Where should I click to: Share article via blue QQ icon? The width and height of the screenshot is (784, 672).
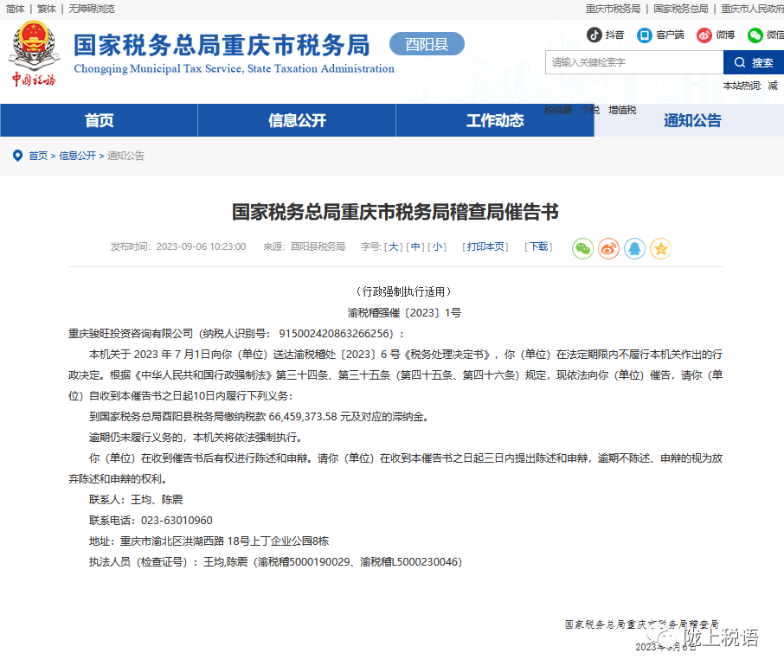tap(634, 248)
